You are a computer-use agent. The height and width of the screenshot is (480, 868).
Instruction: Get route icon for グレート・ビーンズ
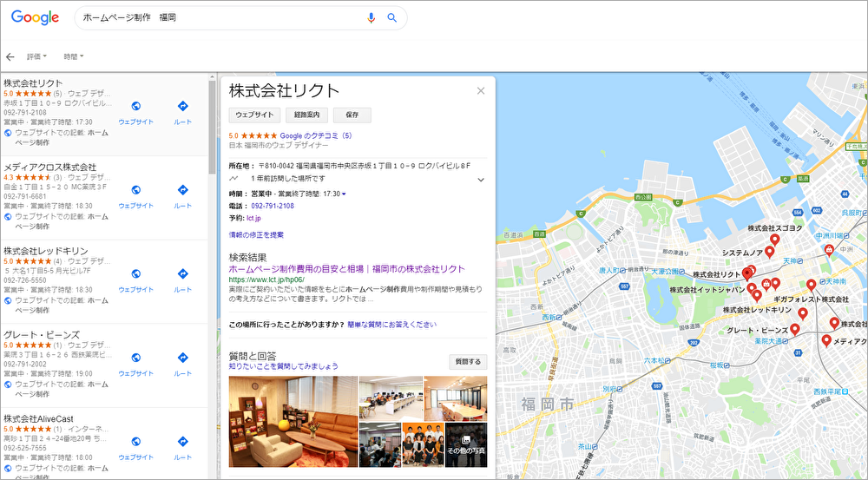(x=182, y=358)
